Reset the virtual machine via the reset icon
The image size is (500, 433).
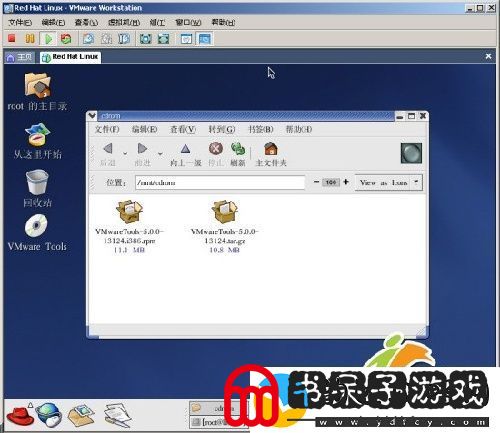tap(66, 39)
